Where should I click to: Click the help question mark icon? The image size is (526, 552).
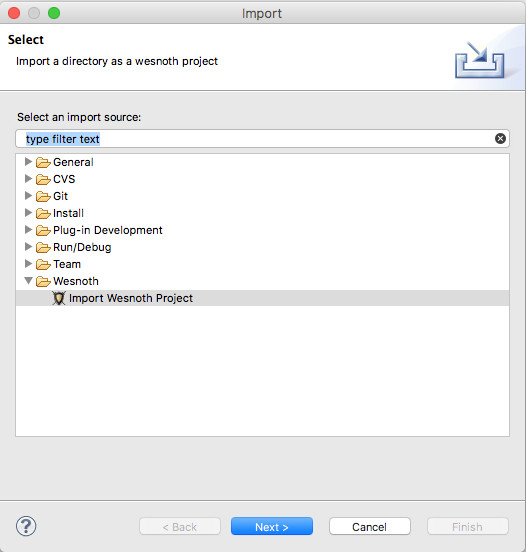pos(26,526)
